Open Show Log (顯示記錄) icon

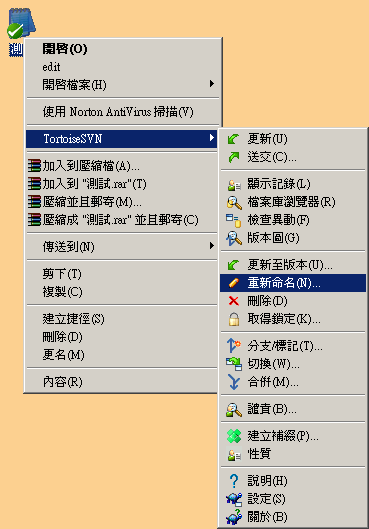234,184
